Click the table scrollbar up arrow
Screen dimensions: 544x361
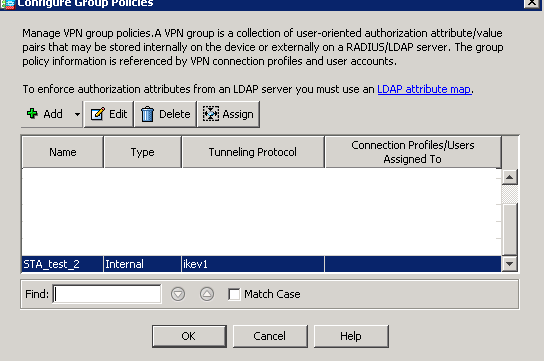pyautogui.click(x=509, y=178)
